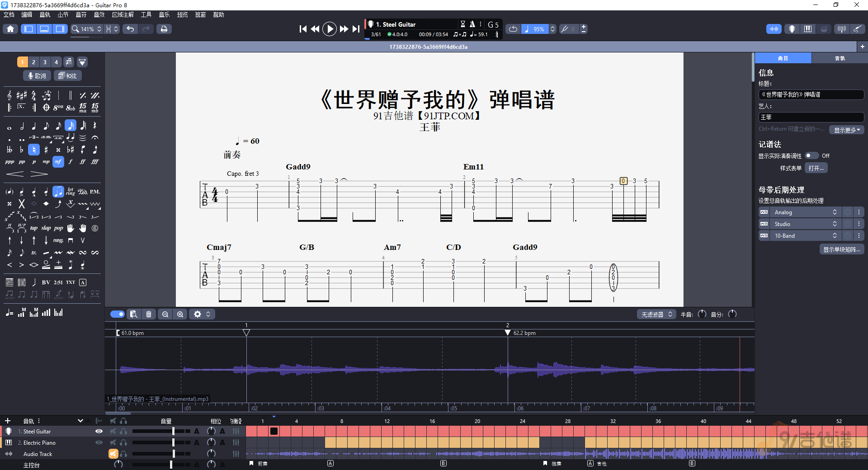868x470 pixels.
Task: Open the 无滤波器 filter dropdown
Action: 657,314
